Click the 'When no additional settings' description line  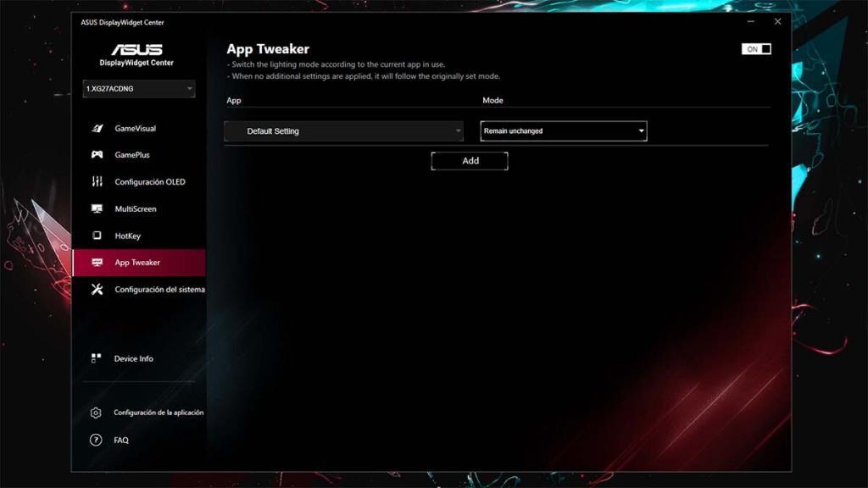pyautogui.click(x=363, y=76)
